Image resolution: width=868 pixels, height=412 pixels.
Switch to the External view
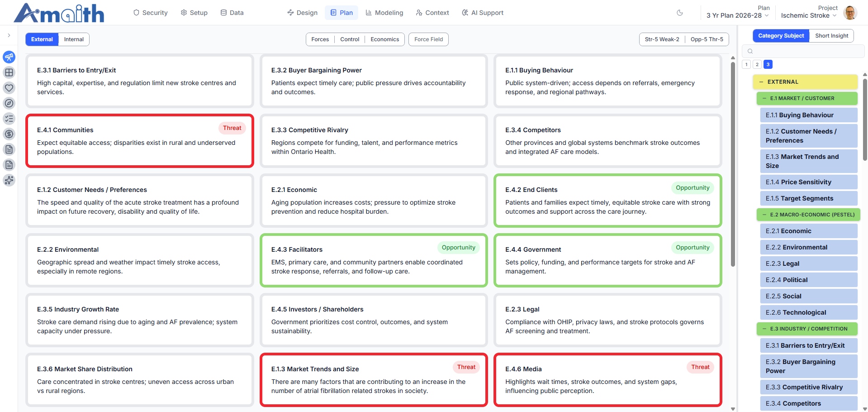click(x=42, y=39)
